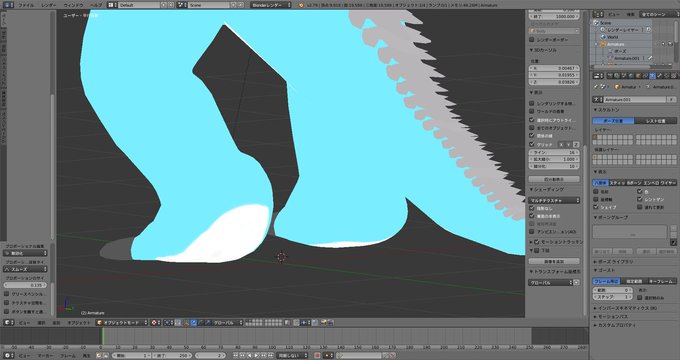680x360 pixels.
Task: Play the animation in reverse
Action: [249, 356]
